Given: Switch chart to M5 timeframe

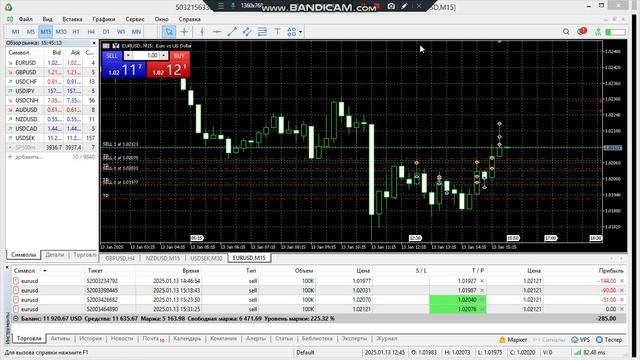Looking at the screenshot, I should click(x=31, y=31).
